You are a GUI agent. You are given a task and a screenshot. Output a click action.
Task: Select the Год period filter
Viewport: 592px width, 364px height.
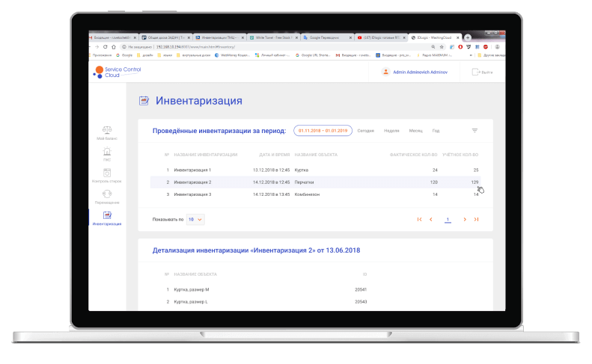(436, 131)
